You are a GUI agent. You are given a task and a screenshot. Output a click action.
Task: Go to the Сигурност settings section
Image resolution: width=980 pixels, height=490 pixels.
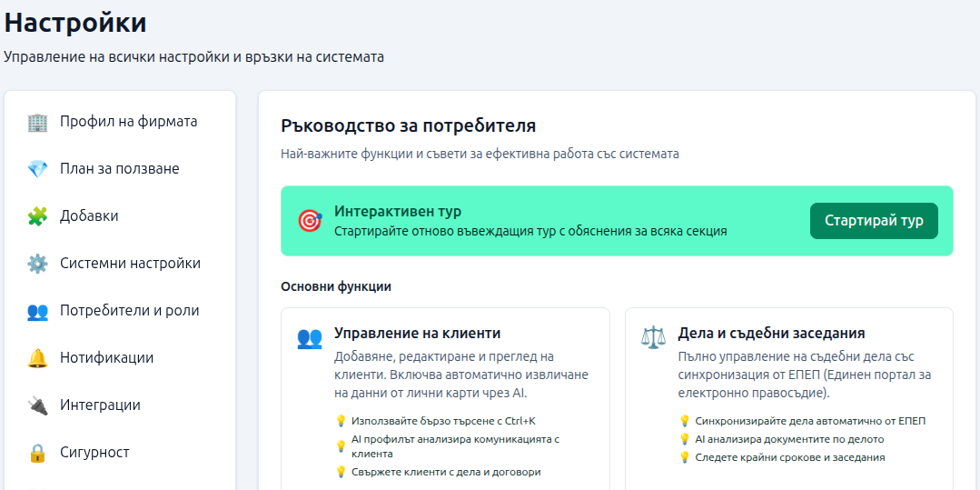pos(120,453)
